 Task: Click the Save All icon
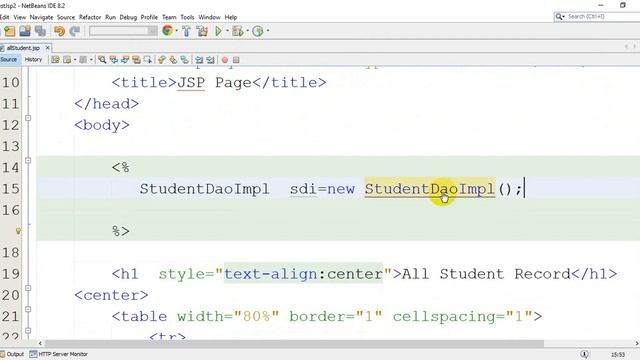(x=40, y=31)
